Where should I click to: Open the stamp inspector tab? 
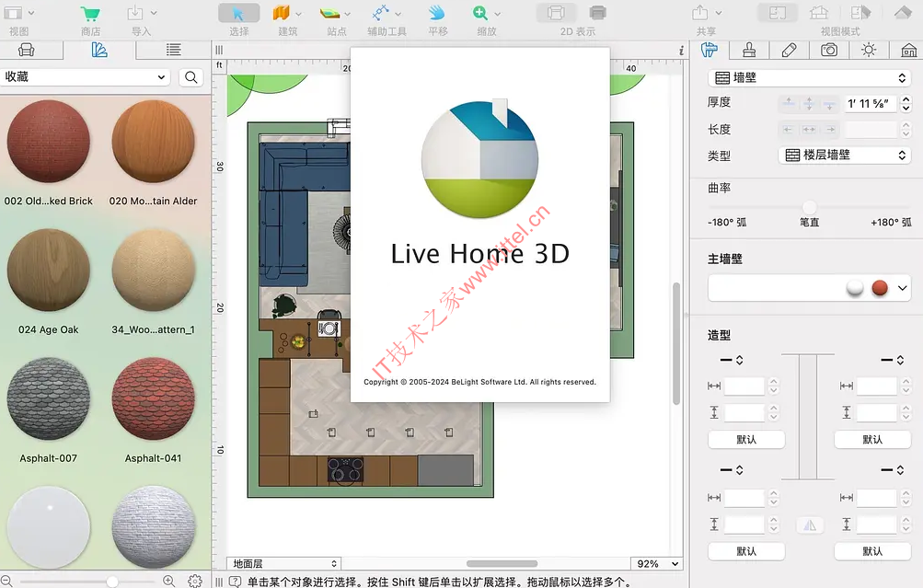(749, 50)
